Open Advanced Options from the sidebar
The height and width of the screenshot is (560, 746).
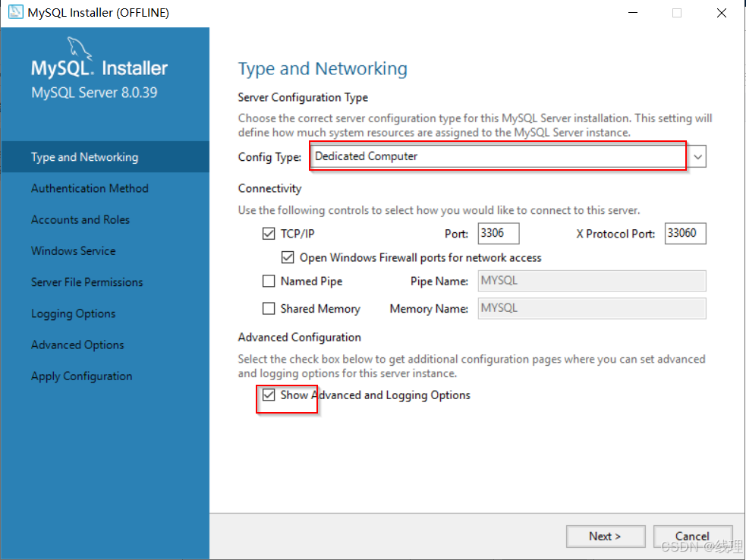pyautogui.click(x=77, y=344)
